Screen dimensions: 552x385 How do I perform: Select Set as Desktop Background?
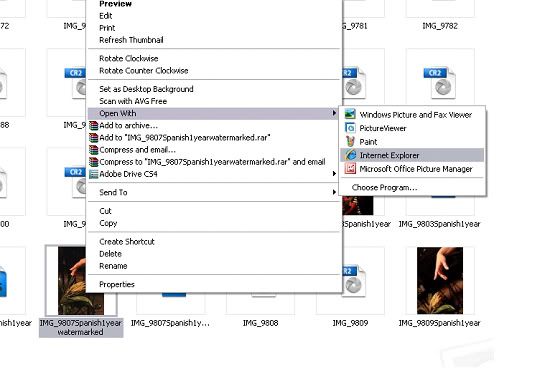[x=146, y=89]
